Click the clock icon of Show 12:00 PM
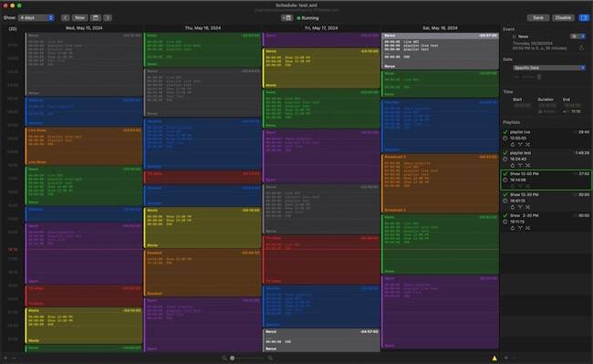This screenshot has width=593, height=364. [x=505, y=180]
